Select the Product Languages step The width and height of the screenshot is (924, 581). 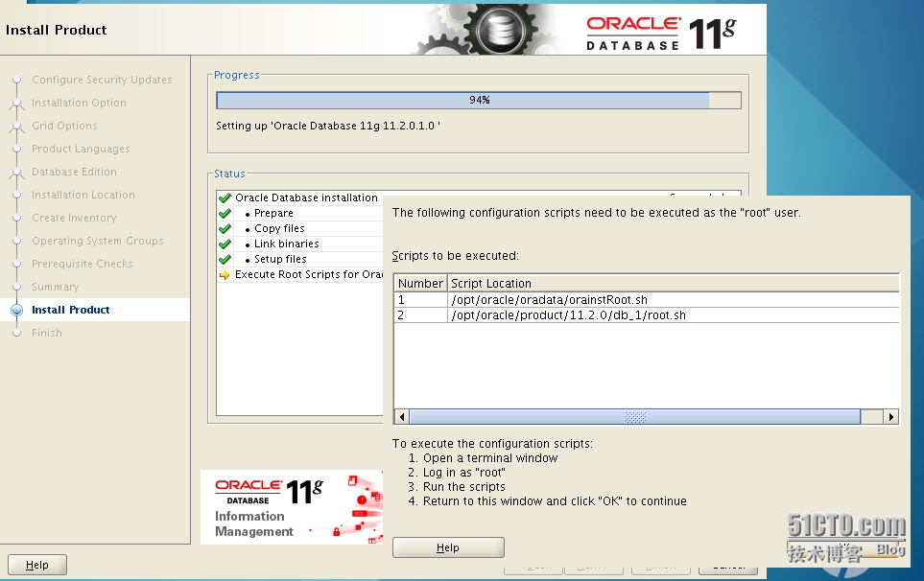81,149
